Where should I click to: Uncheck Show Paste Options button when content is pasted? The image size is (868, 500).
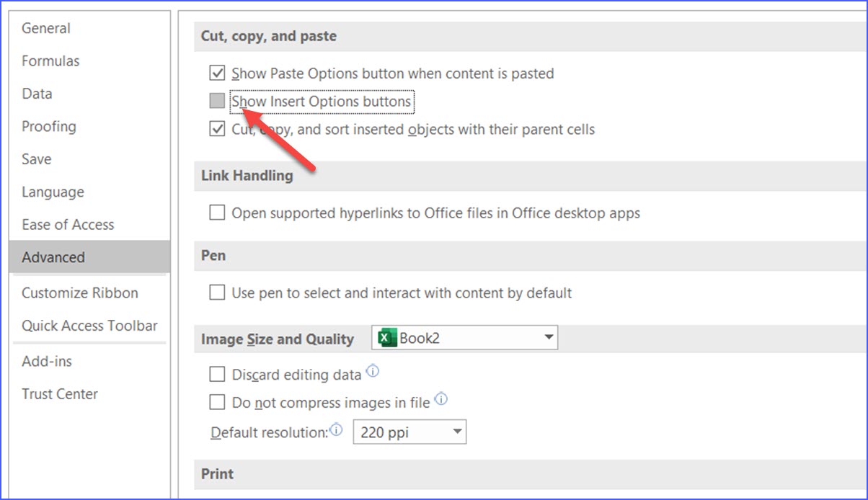coord(218,73)
